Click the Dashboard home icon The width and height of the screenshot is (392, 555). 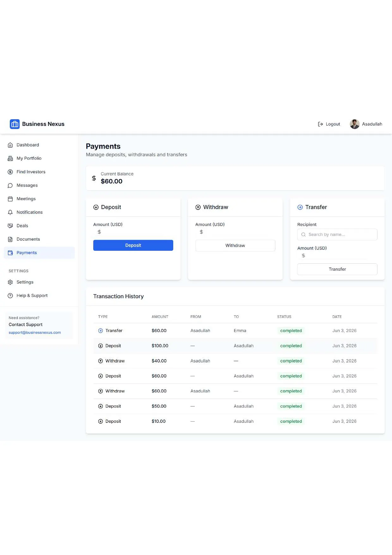click(x=10, y=145)
